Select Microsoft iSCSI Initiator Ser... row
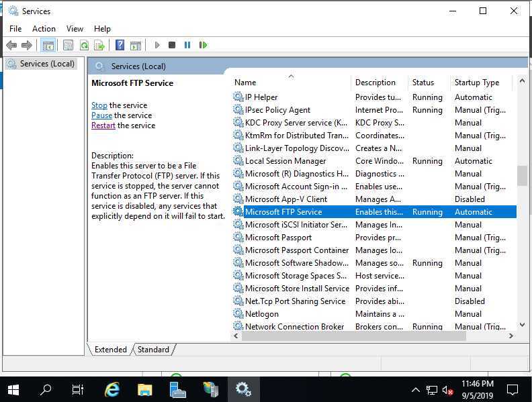Viewport: 532px width, 402px height. 375,225
